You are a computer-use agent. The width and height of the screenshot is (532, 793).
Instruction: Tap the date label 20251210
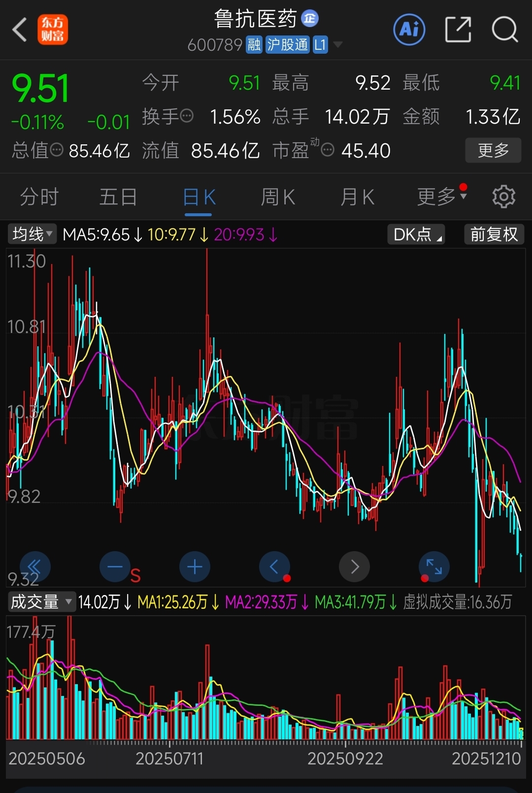point(486,759)
